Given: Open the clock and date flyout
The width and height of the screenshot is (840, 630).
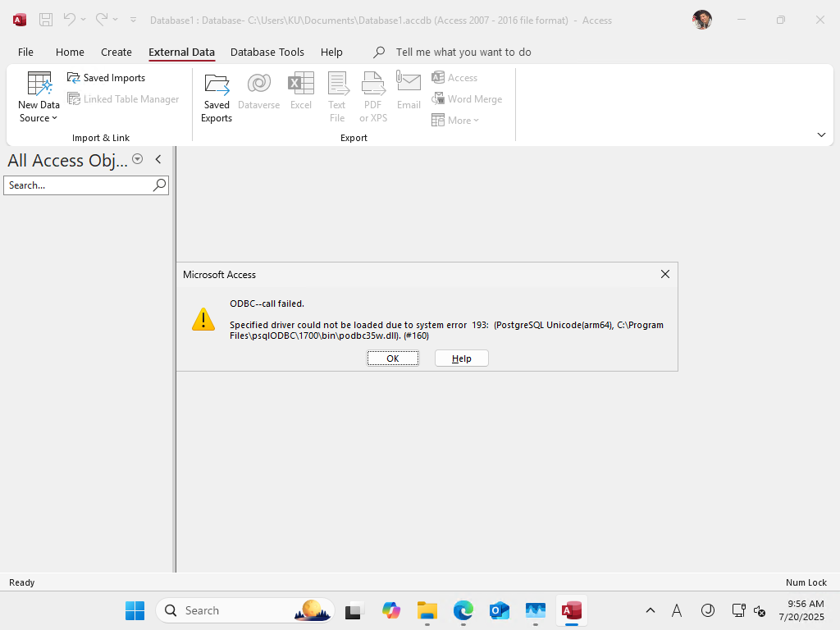Looking at the screenshot, I should 801,610.
